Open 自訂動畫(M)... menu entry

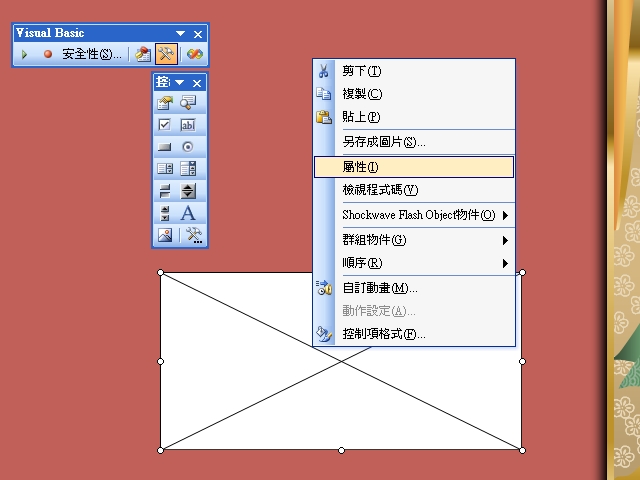click(414, 288)
